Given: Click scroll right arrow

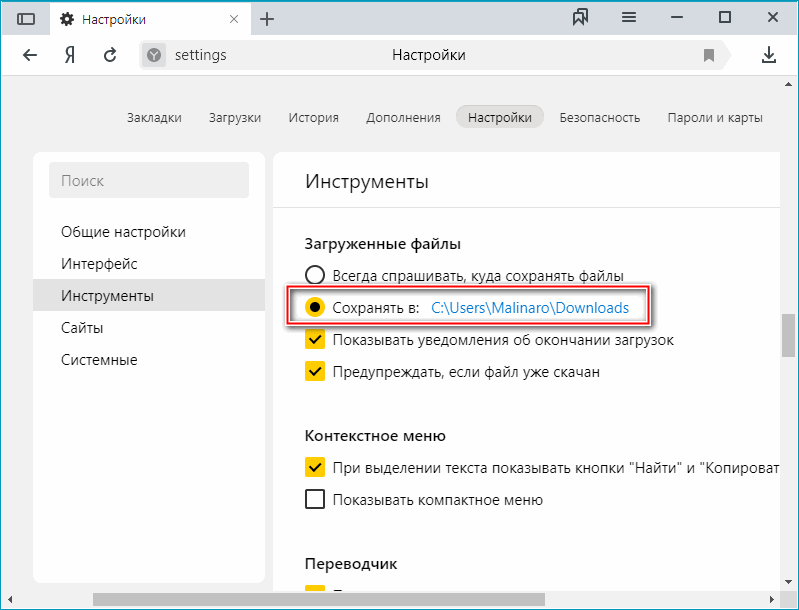Looking at the screenshot, I should tap(772, 599).
